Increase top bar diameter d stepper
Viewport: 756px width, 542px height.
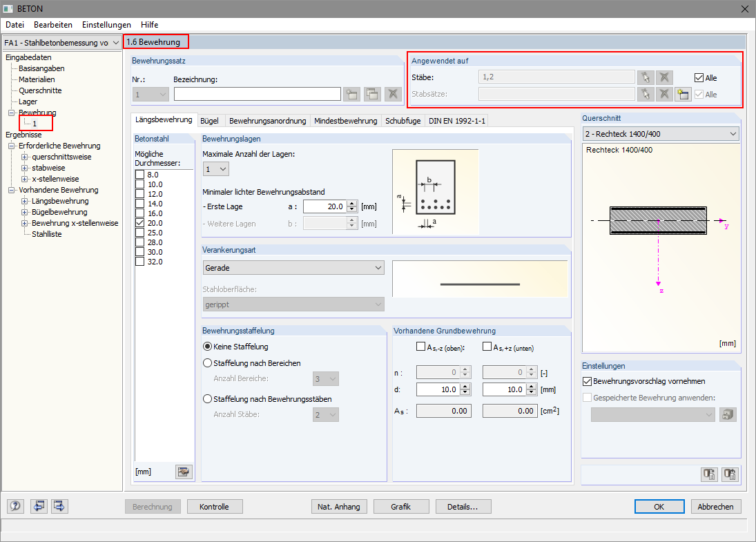(465, 387)
